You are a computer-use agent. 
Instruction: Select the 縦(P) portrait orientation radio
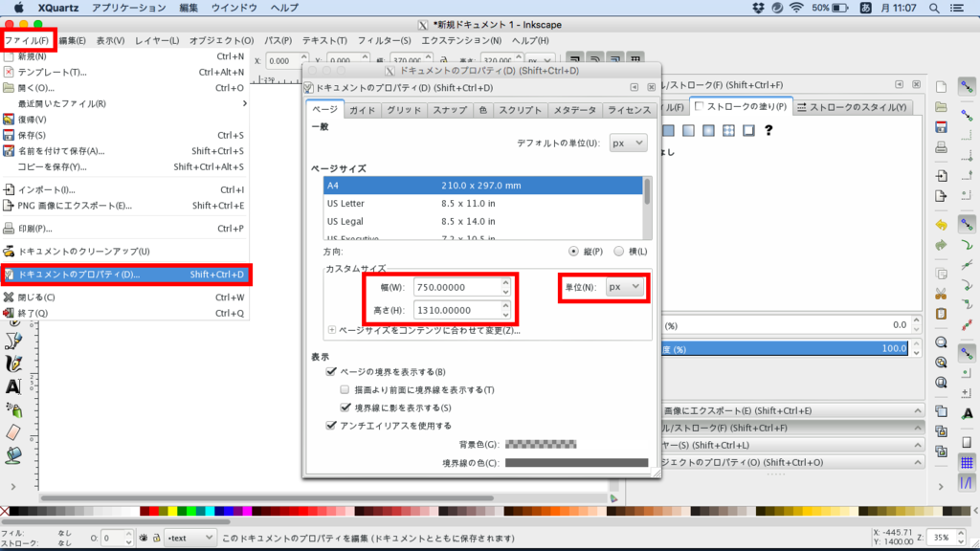click(573, 252)
